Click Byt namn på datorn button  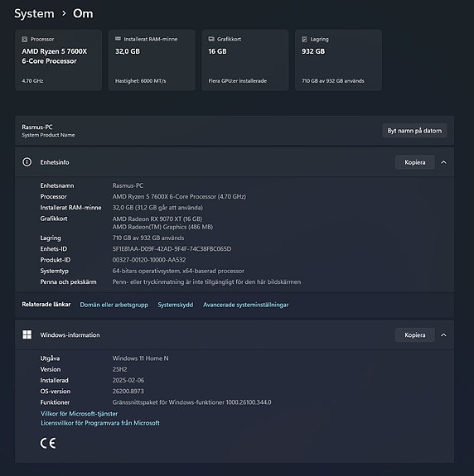(x=414, y=131)
